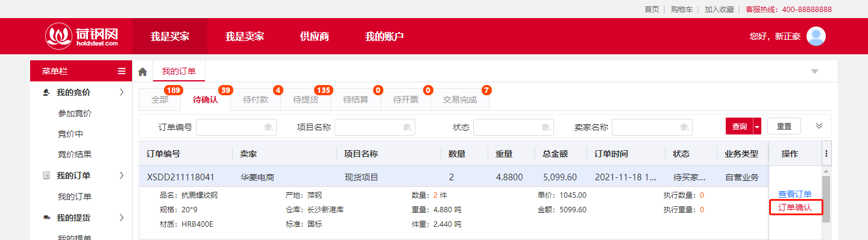The width and height of the screenshot is (868, 240).
Task: Click 查看订单 link
Action: 794,194
